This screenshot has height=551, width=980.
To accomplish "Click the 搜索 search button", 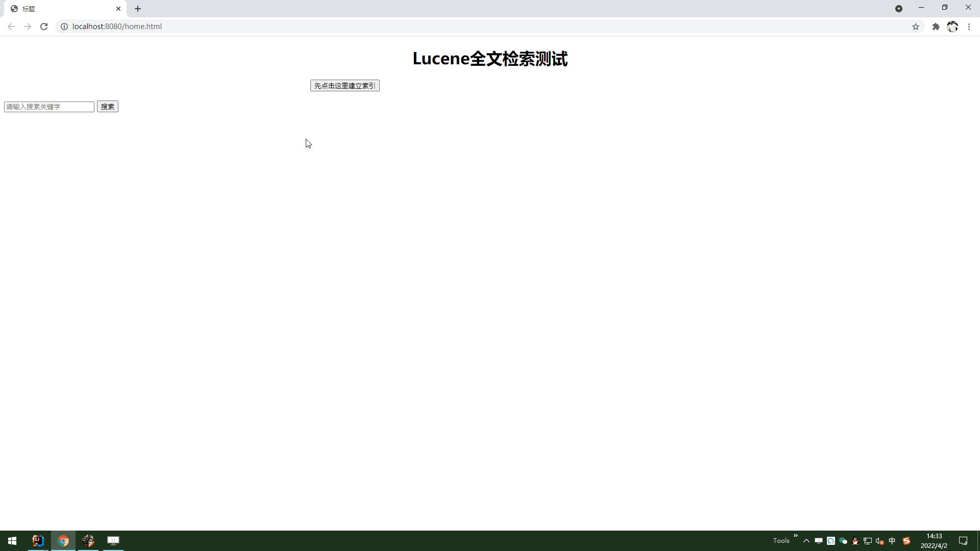I will [107, 107].
